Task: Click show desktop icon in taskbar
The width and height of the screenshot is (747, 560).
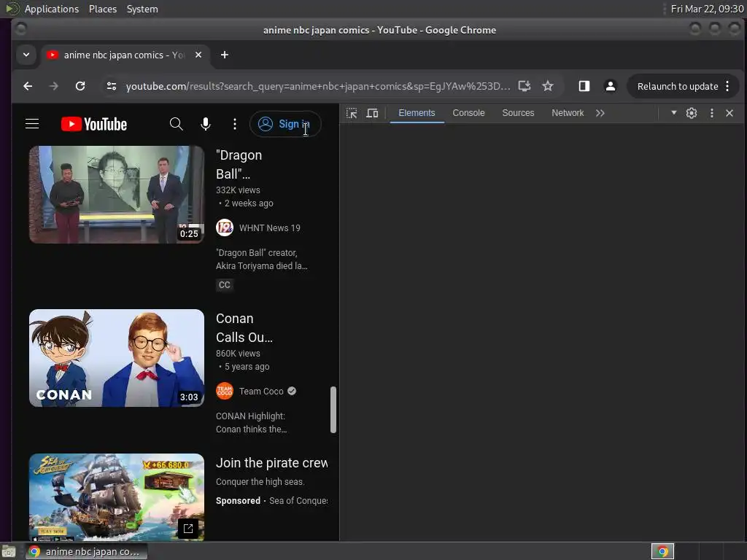Action: coord(9,551)
